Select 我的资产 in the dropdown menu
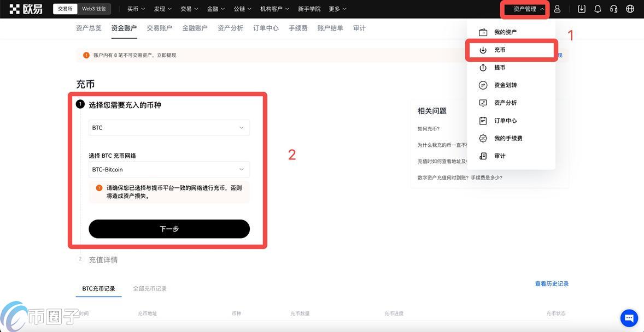644x332 pixels. 511,32
